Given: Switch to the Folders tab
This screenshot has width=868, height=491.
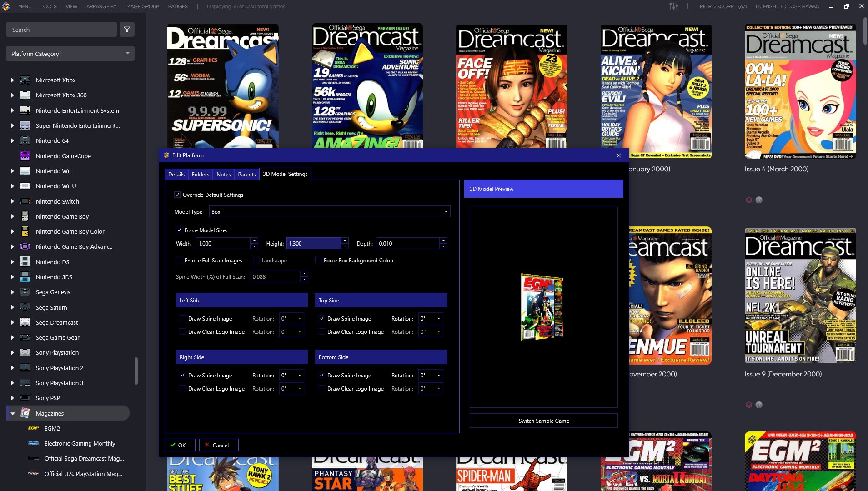Looking at the screenshot, I should (x=201, y=174).
